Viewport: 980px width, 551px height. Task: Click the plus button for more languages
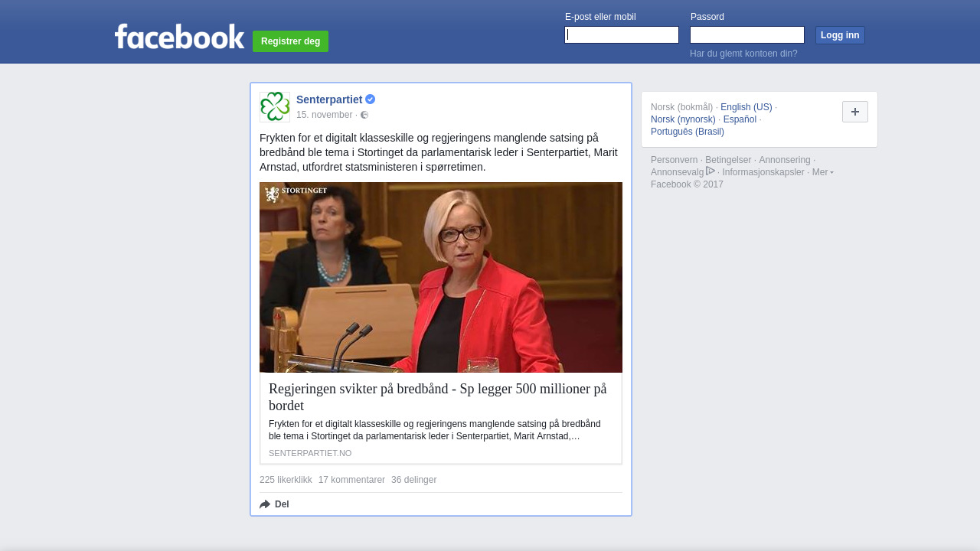click(x=855, y=112)
